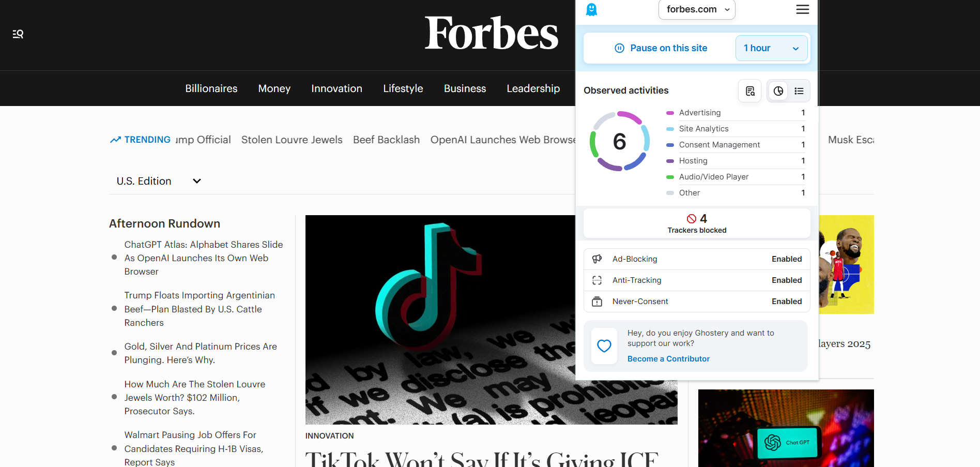The image size is (980, 467).
Task: Click the Ad-Blocking megaphone icon
Action: pyautogui.click(x=597, y=259)
